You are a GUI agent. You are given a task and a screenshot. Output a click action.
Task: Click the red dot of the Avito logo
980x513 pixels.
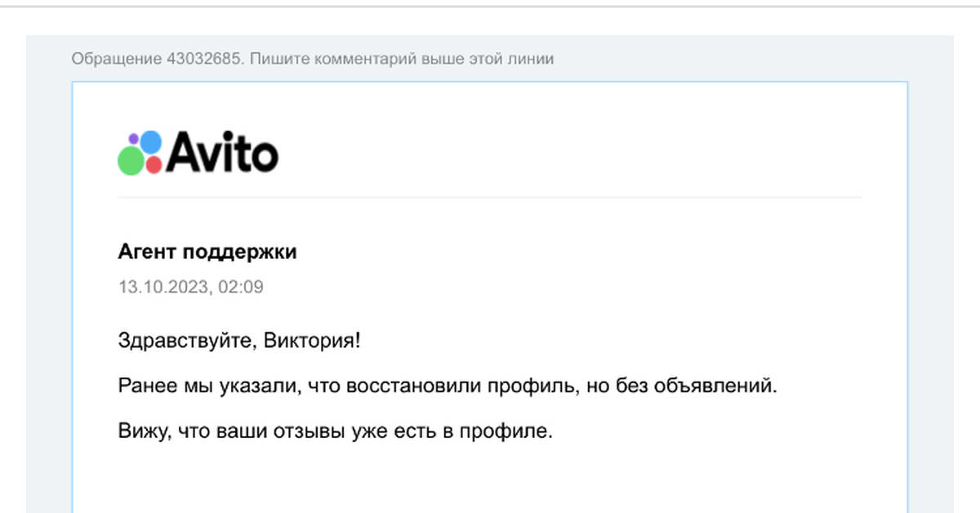[154, 165]
